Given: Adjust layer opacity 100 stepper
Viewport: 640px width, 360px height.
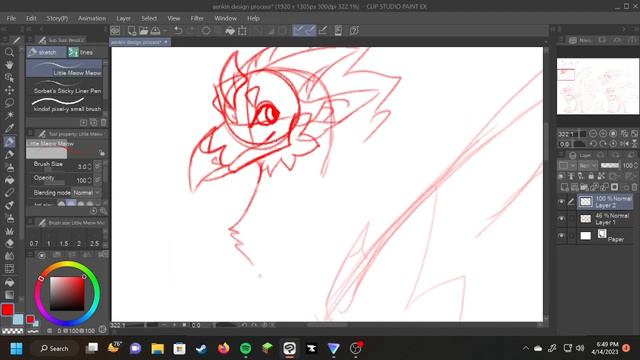Looking at the screenshot, I should [636, 165].
